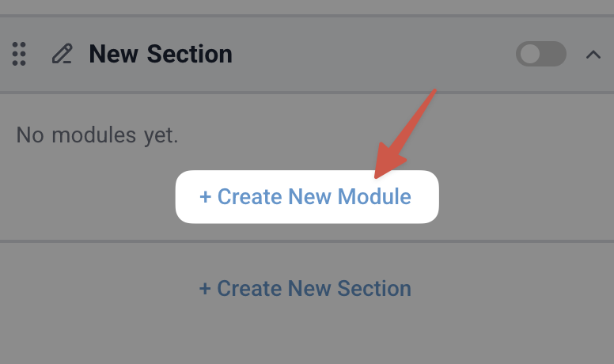The height and width of the screenshot is (364, 614).
Task: Rename section via the pencil icon
Action: coord(62,54)
